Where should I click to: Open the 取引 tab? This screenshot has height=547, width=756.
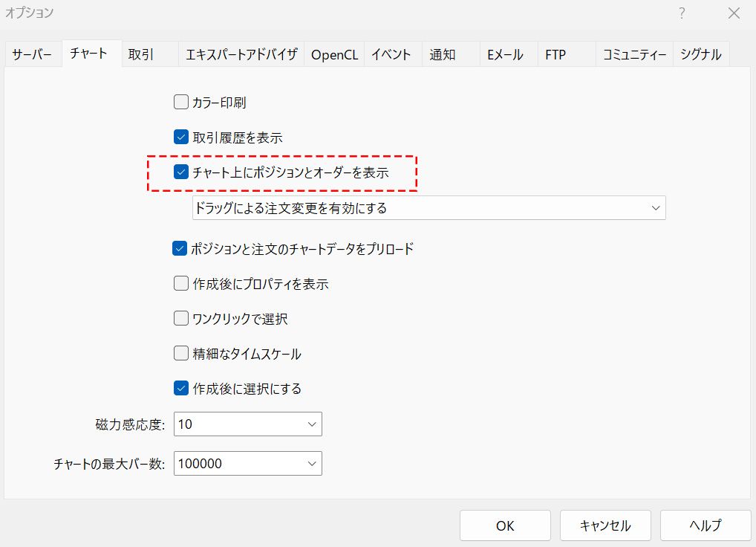pos(141,55)
